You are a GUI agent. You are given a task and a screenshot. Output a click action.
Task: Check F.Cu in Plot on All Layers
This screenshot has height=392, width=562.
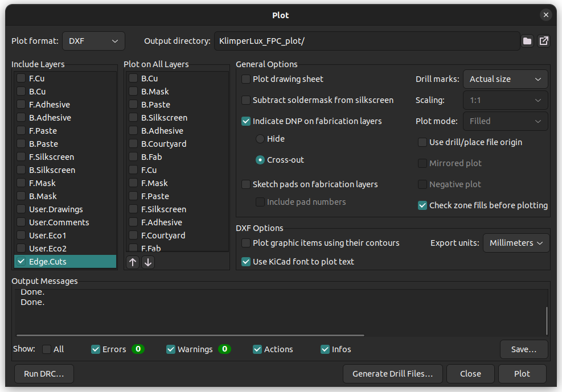coord(133,170)
